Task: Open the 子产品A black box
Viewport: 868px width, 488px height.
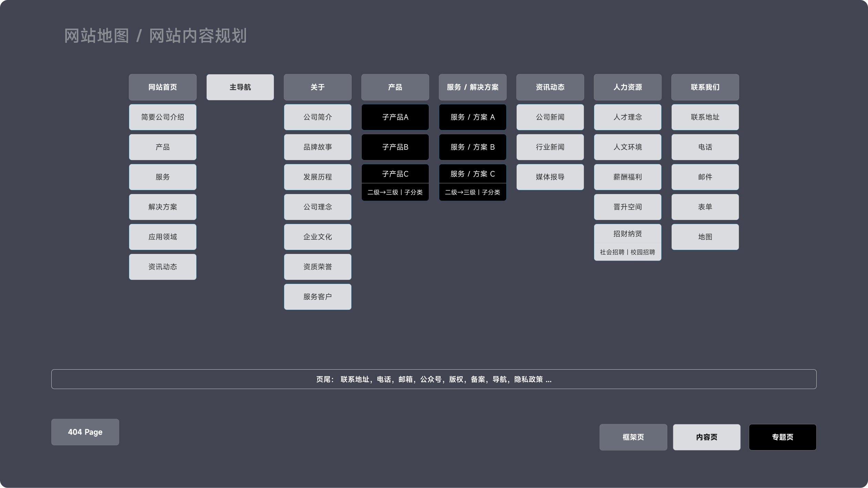Action: (395, 117)
